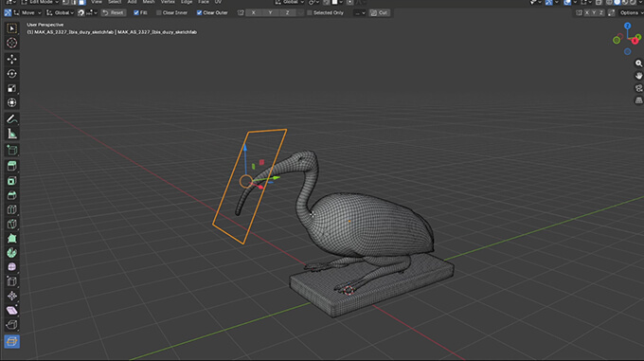Select the Smooth vertices tool

(x=12, y=267)
